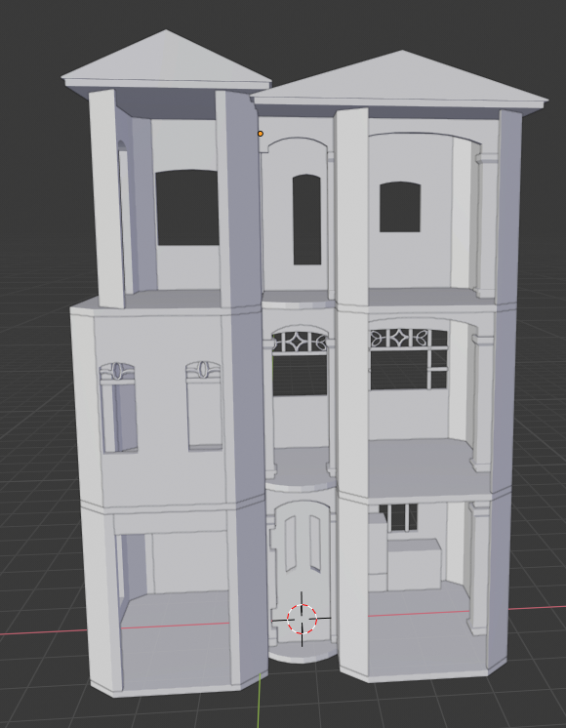Click the arched double door at ground level
Image resolution: width=566 pixels, height=728 pixels.
303,571
